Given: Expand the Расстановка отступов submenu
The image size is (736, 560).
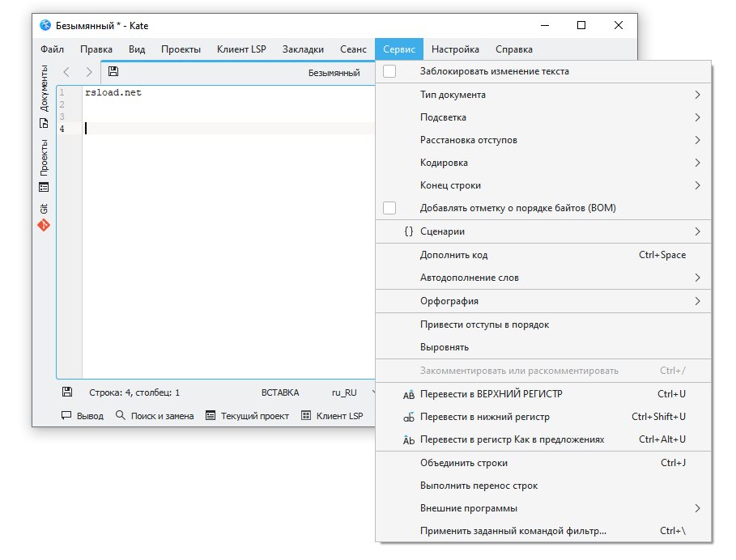Looking at the screenshot, I should [543, 140].
